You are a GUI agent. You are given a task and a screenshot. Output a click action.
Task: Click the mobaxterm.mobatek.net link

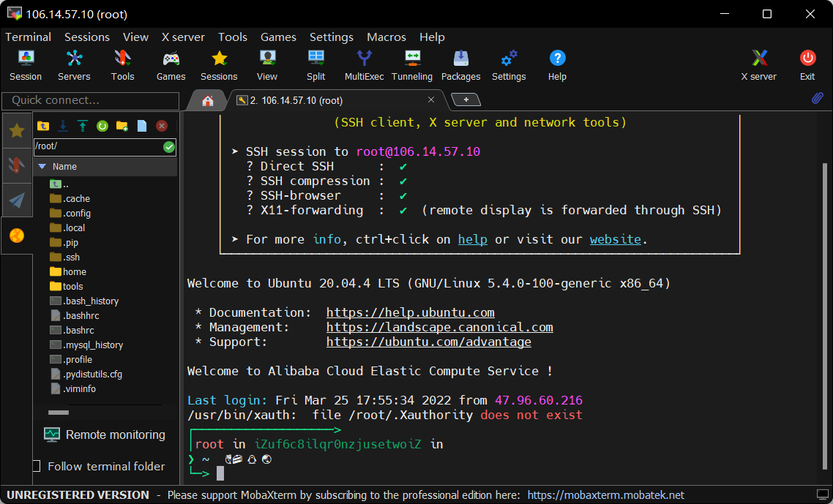[x=605, y=495]
